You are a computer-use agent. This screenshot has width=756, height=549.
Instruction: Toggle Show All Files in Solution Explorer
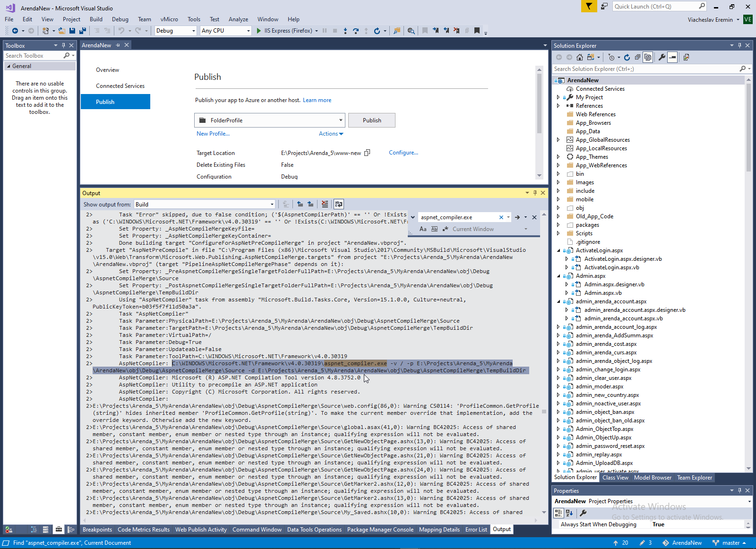648,57
